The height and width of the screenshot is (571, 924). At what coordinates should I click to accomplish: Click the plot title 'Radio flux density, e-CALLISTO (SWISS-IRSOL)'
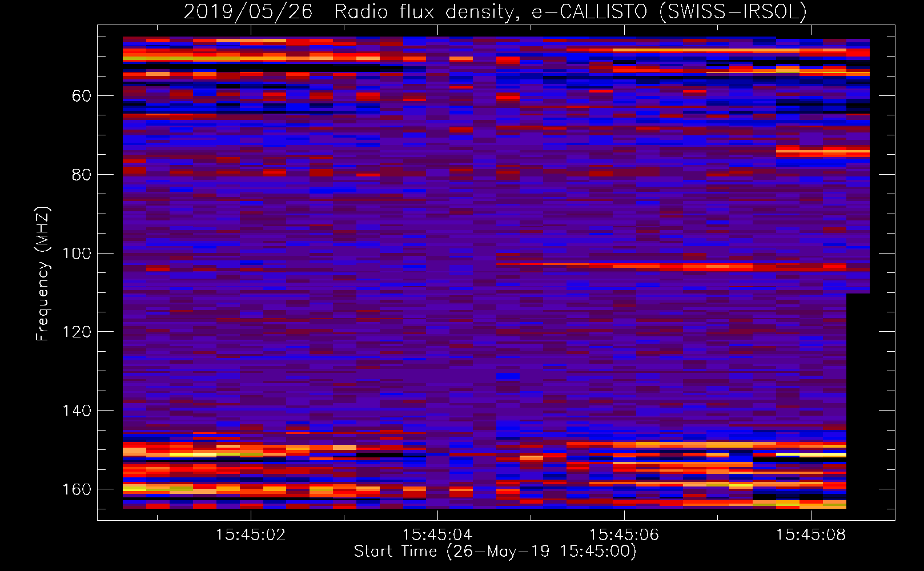pos(571,11)
